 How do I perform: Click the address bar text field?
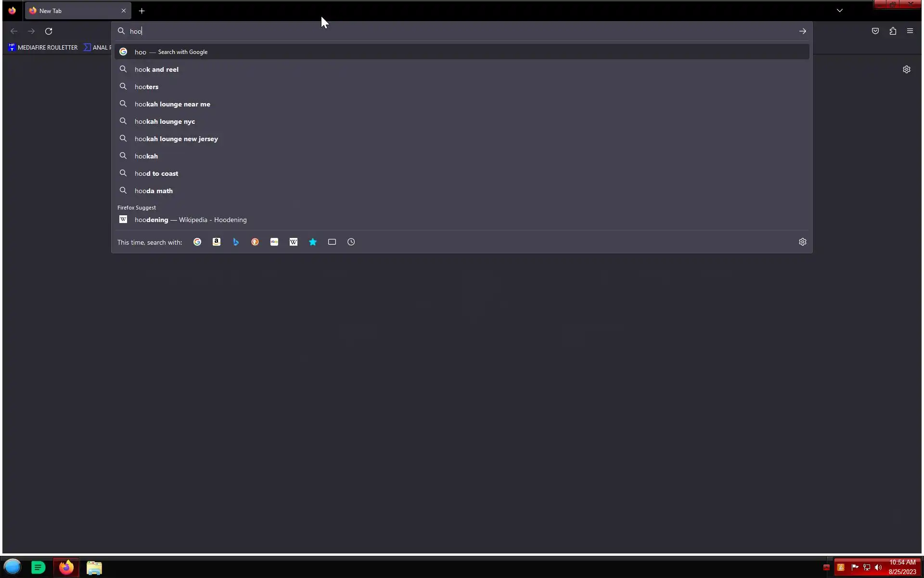click(x=433, y=31)
